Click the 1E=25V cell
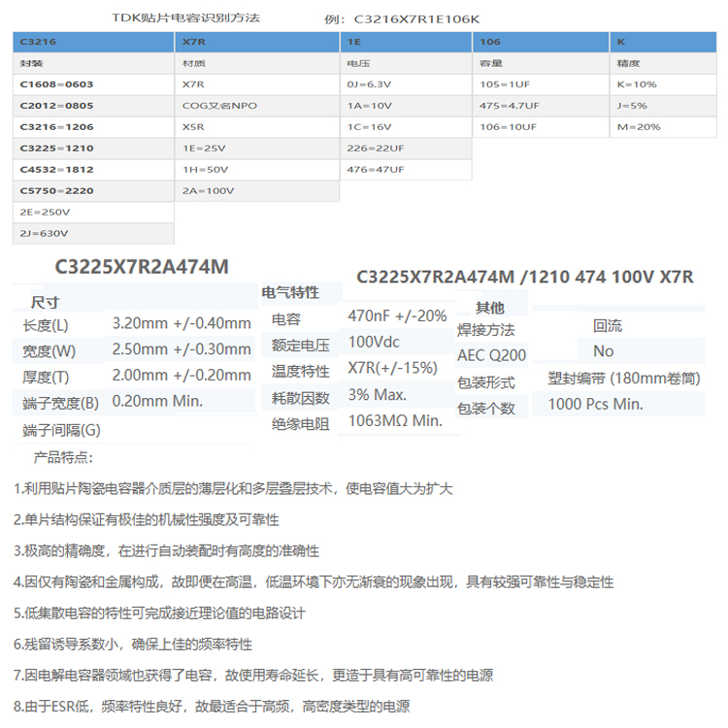The height and width of the screenshot is (728, 728). click(x=257, y=149)
